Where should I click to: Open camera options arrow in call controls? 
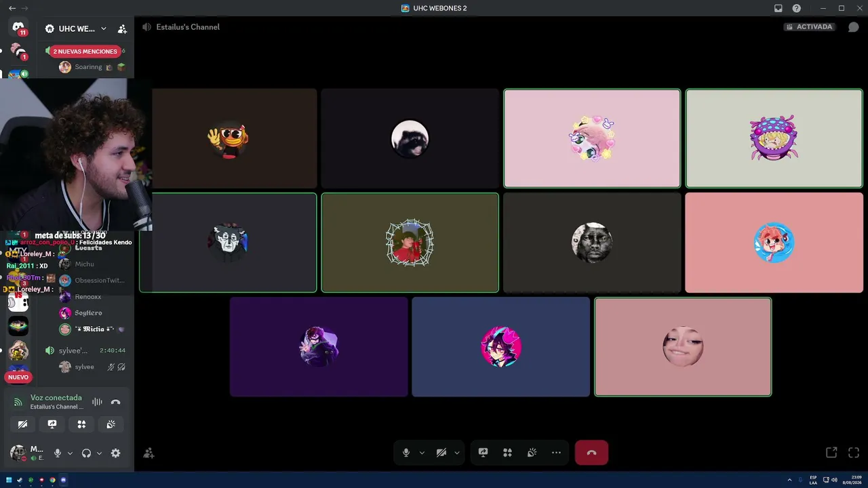click(x=457, y=453)
